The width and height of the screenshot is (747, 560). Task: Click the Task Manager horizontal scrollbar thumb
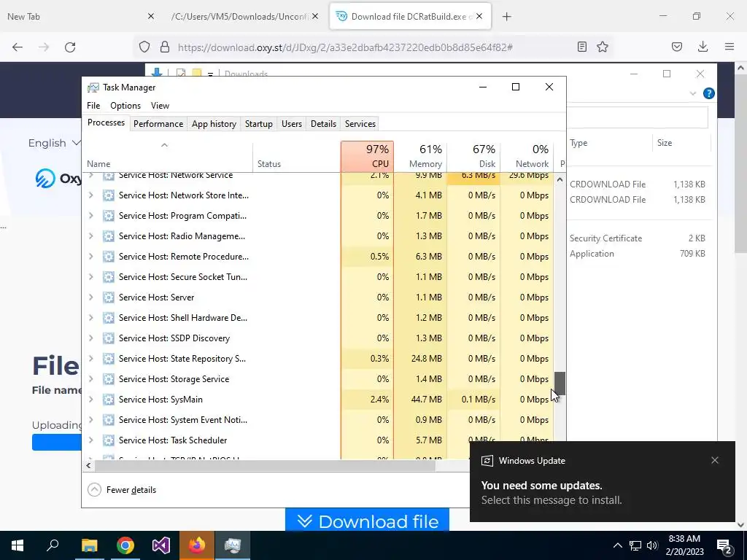[x=265, y=465]
